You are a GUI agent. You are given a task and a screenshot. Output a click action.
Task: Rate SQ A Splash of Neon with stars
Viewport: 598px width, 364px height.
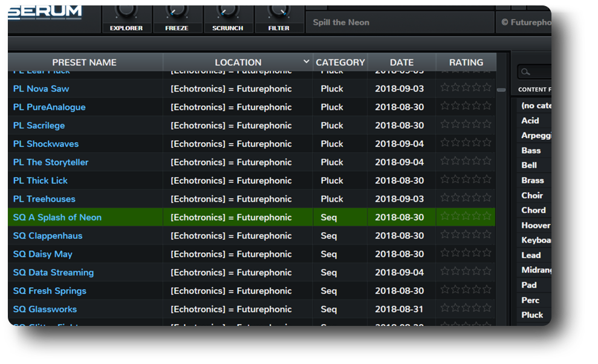coord(466,216)
